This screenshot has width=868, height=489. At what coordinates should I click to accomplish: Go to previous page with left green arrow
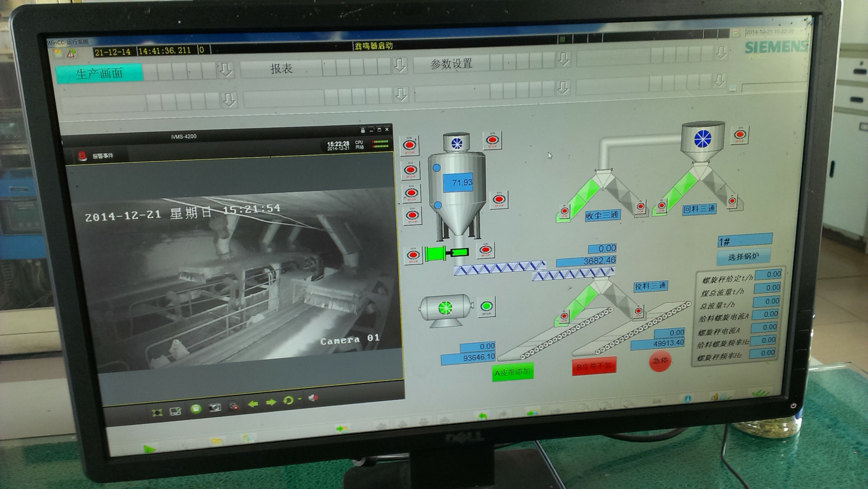253,404
